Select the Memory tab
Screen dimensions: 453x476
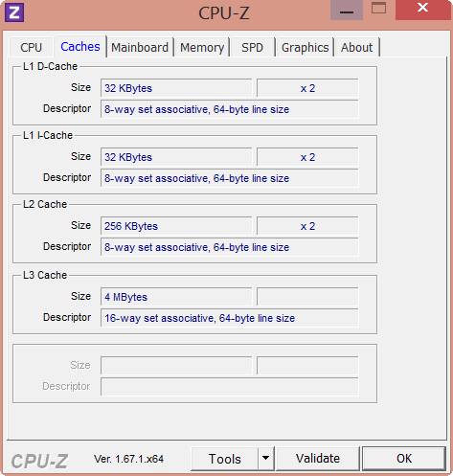click(202, 47)
